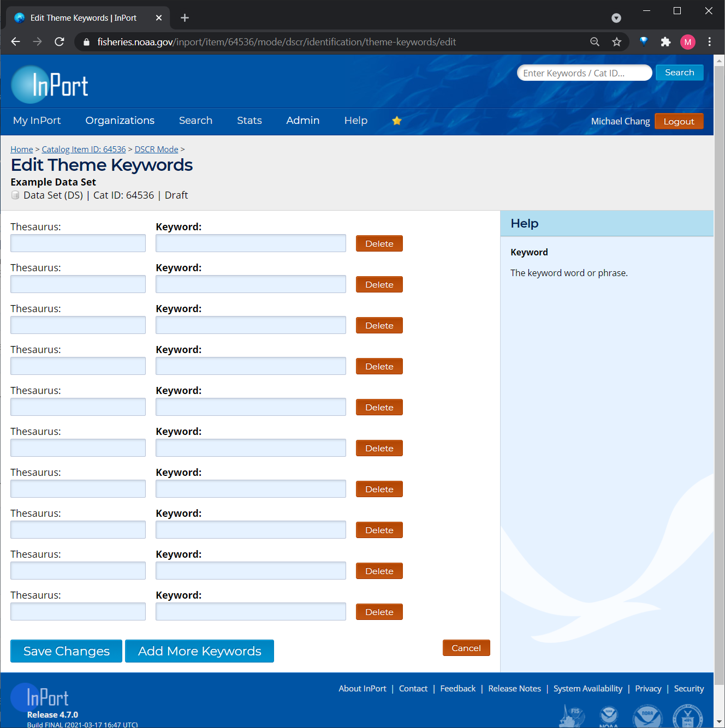Click 'The keyword word or phrase.' help text
725x728 pixels.
point(569,273)
